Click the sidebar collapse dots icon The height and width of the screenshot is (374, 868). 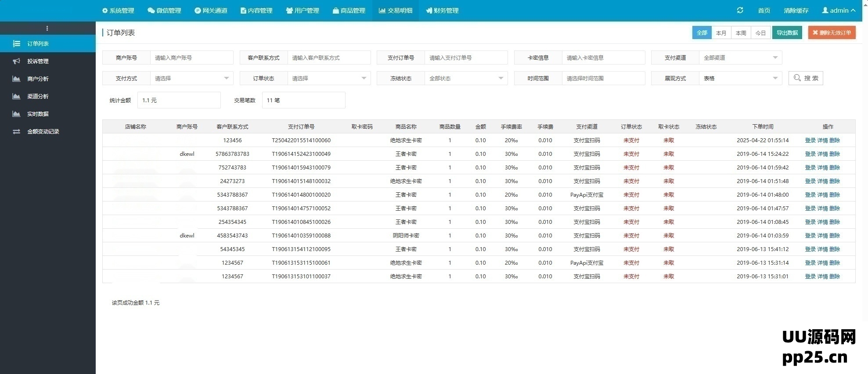pos(47,29)
